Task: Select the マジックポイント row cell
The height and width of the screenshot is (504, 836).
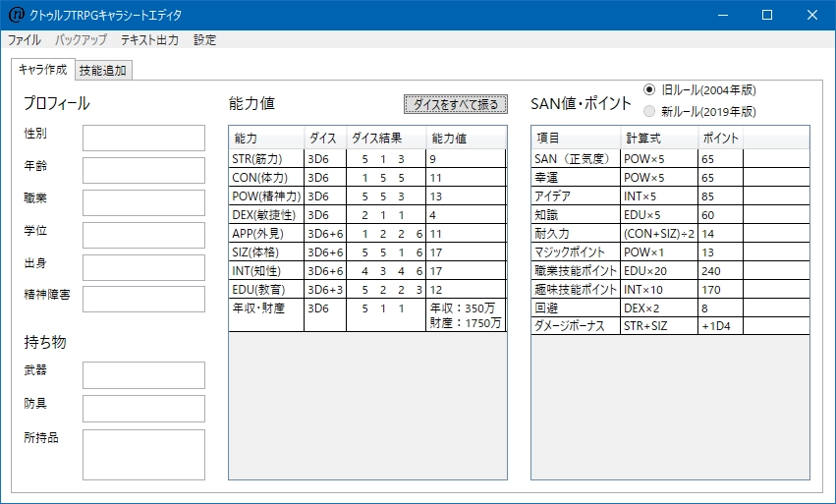Action: [x=576, y=252]
